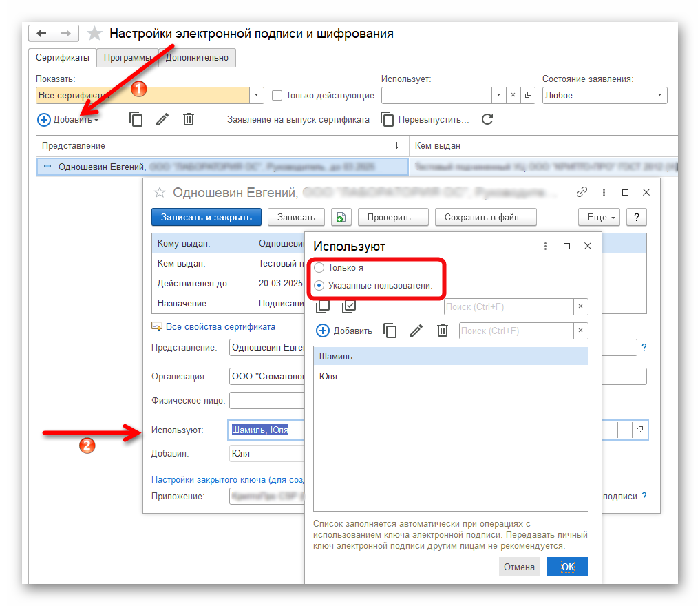The image size is (700, 606).
Task: Click green add-certificate-from-file icon button
Action: coord(341,217)
